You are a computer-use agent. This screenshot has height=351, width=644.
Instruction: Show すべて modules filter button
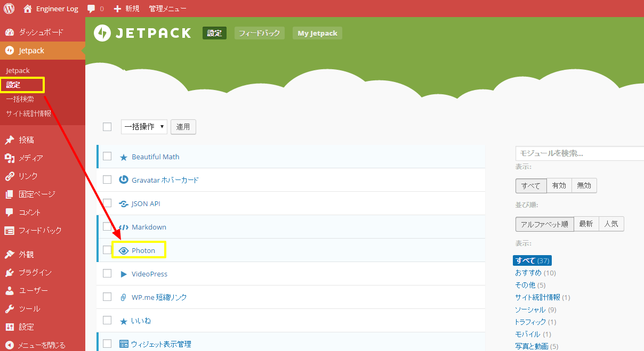[531, 186]
